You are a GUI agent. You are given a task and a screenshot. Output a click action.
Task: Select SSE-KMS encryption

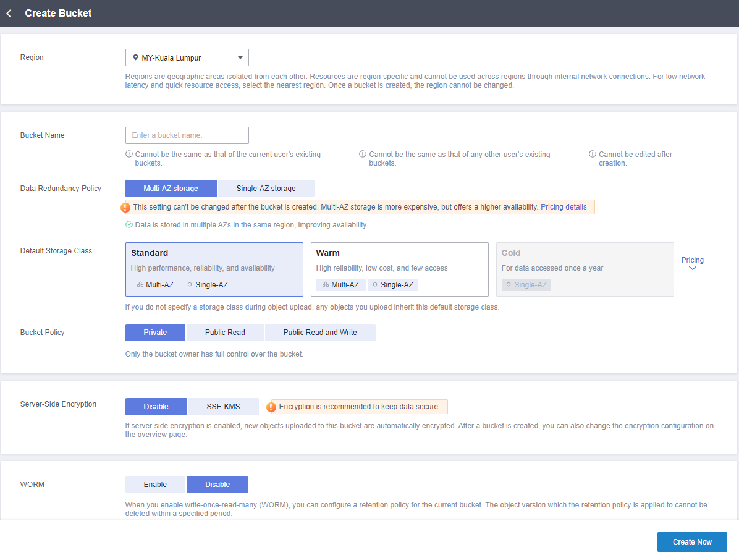224,407
